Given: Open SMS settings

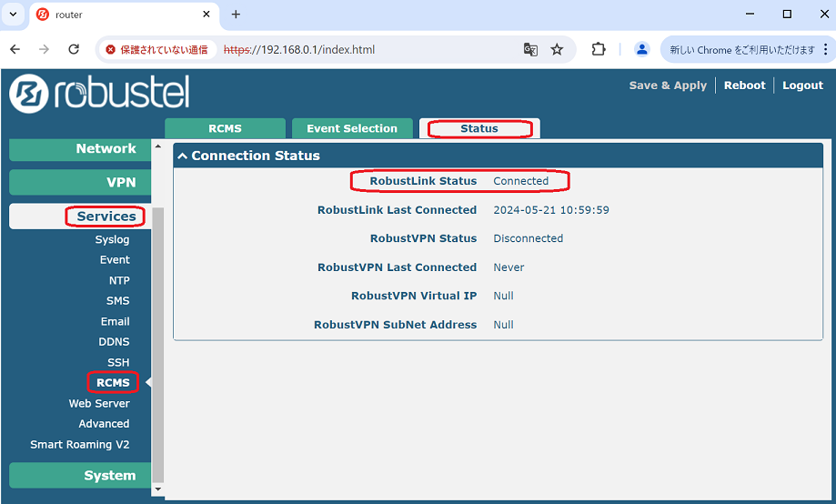Looking at the screenshot, I should pos(118,301).
